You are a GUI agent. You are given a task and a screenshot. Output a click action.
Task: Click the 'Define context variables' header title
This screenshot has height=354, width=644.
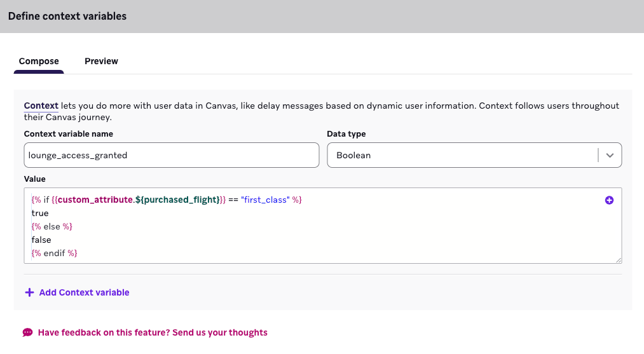tap(67, 16)
